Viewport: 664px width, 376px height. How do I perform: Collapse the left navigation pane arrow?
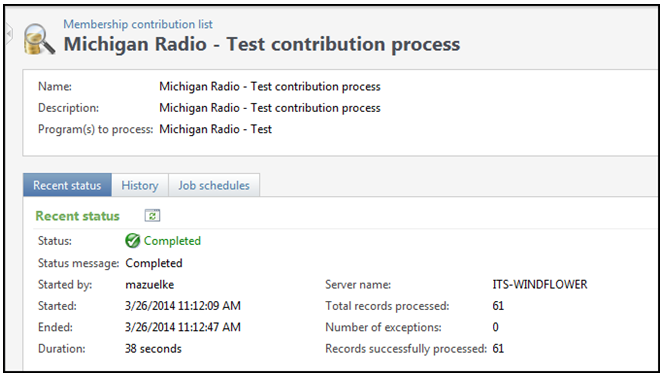(9, 33)
